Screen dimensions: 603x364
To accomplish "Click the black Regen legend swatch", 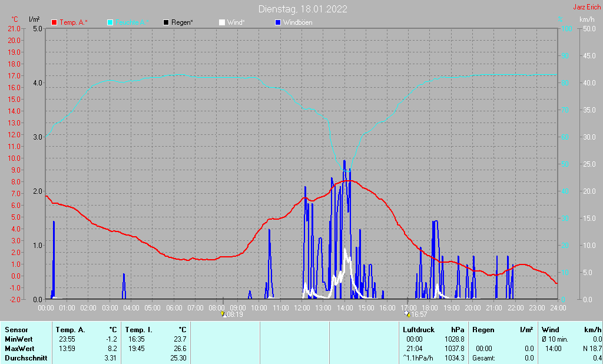I will tap(165, 22).
